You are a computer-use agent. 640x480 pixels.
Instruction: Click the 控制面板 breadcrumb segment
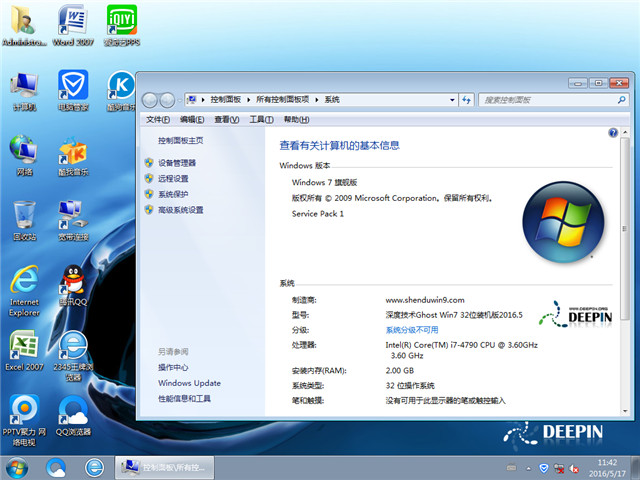(x=226, y=100)
